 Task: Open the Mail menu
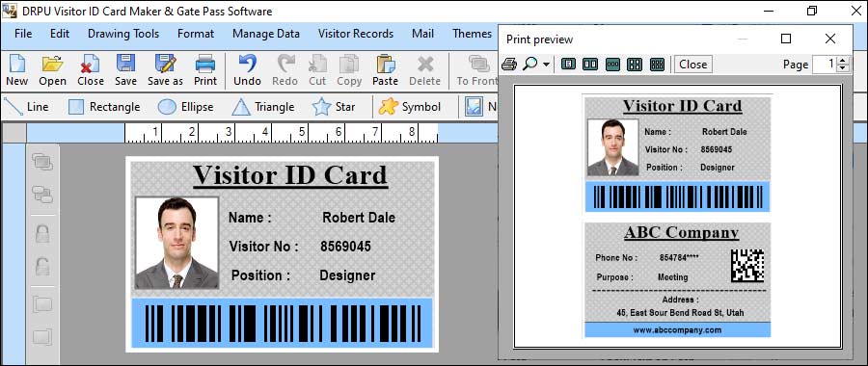(423, 34)
